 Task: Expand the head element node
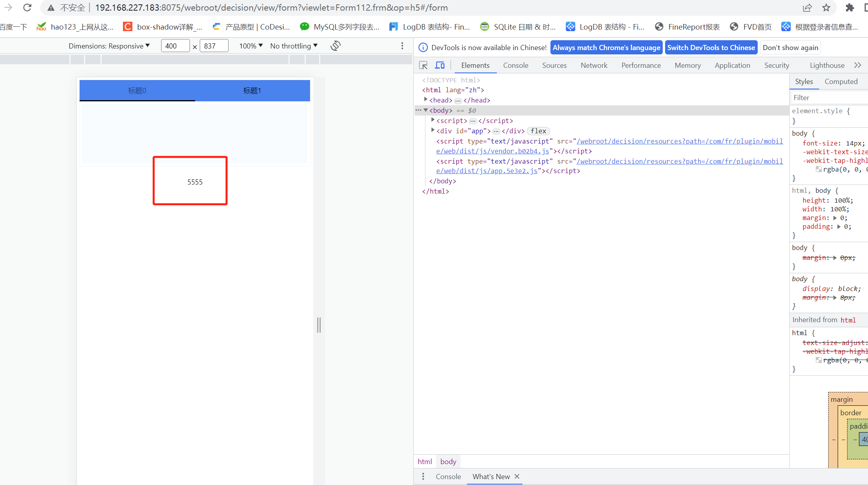[x=426, y=100]
